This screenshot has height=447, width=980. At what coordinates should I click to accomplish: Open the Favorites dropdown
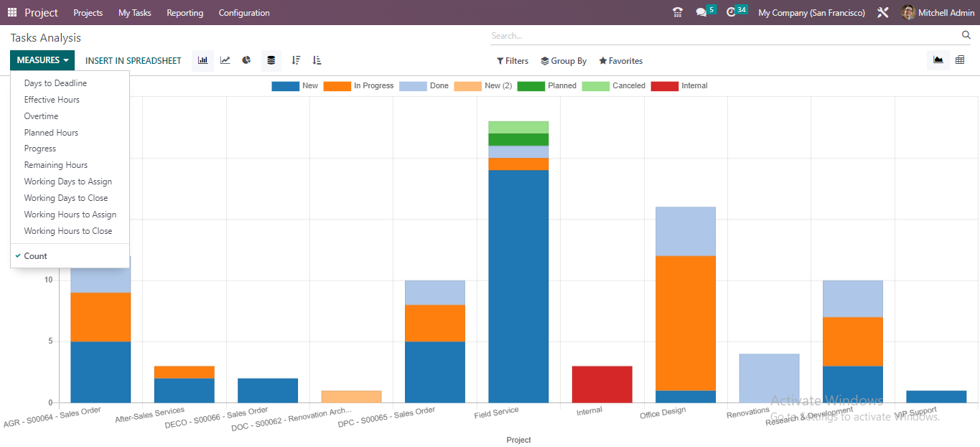[x=620, y=61]
